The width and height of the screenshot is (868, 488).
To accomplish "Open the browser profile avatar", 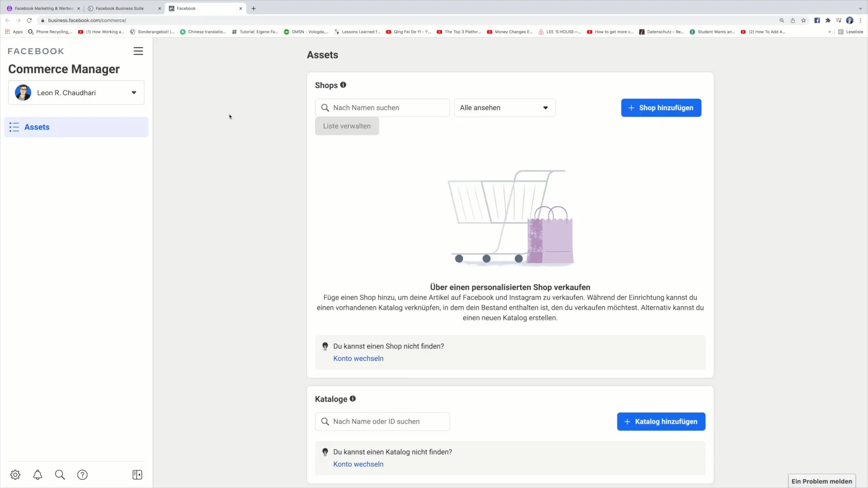I will coord(849,20).
